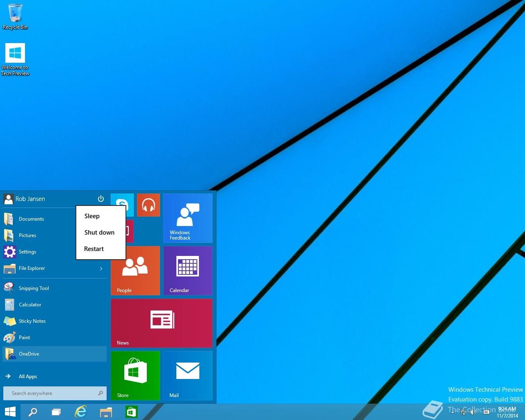
Task: Open the Store app from taskbar
Action: click(132, 412)
